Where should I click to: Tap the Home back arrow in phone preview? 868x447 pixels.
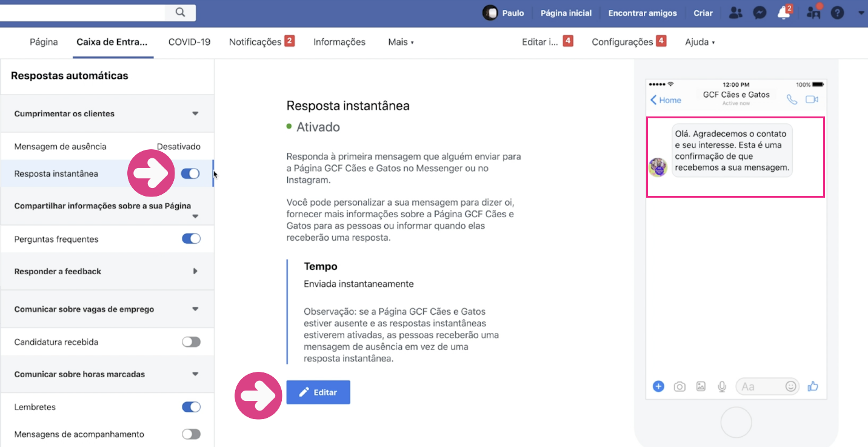point(666,100)
